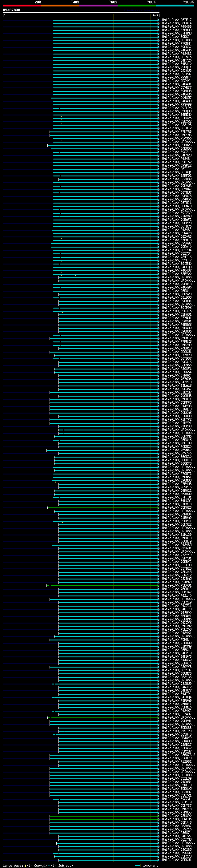Select hit label UniRef100_Q7ZYY9
Screen dimensions: 197x868
click(x=176, y=555)
